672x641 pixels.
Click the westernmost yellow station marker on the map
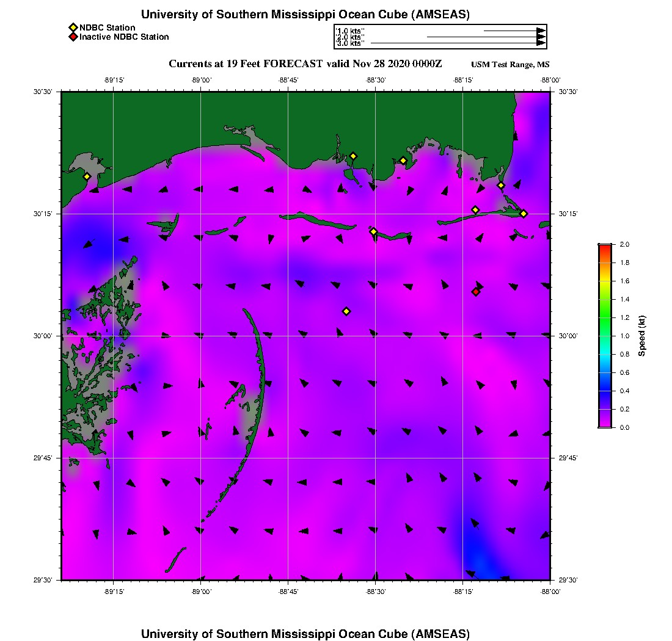tap(87, 176)
